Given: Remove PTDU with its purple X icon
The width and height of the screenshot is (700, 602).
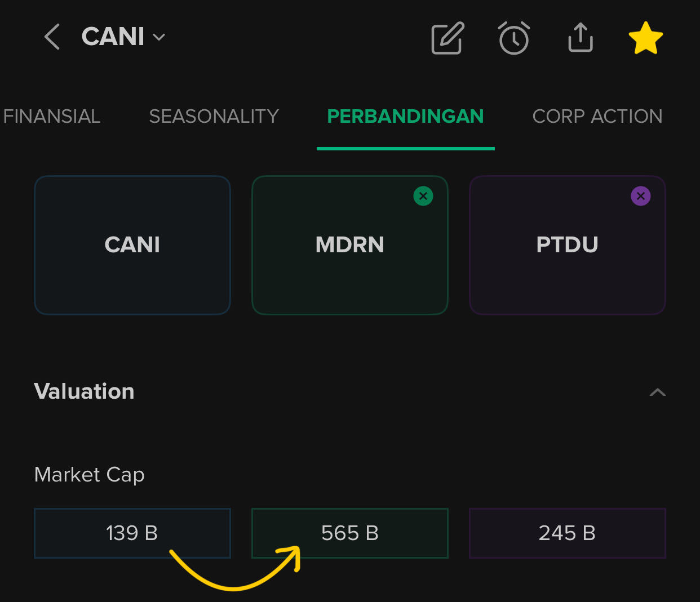Looking at the screenshot, I should point(641,196).
